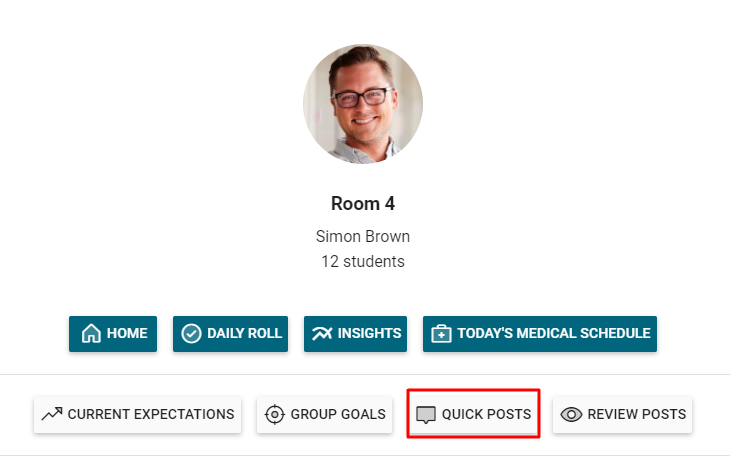Click the target icon beside Group Goals
The width and height of the screenshot is (730, 456).
[275, 414]
